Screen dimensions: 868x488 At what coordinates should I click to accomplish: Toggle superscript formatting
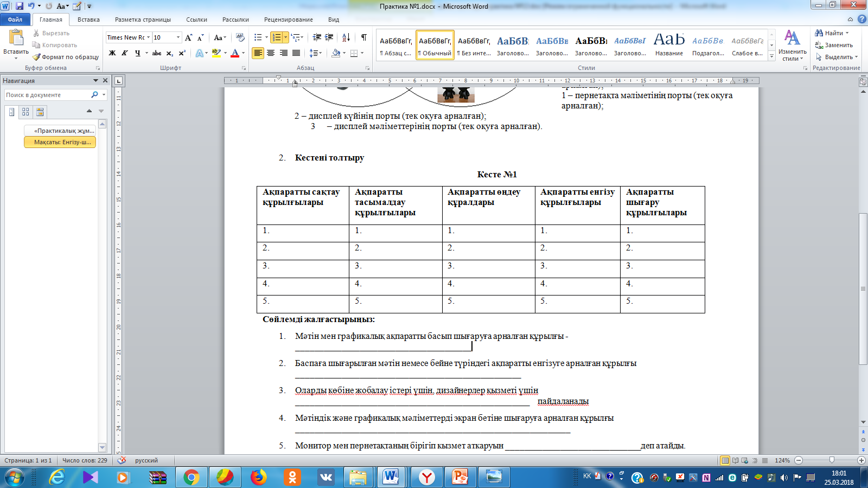(x=182, y=53)
